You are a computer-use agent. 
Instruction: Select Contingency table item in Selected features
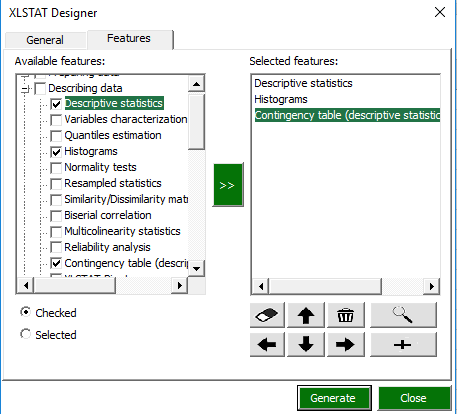(347, 115)
